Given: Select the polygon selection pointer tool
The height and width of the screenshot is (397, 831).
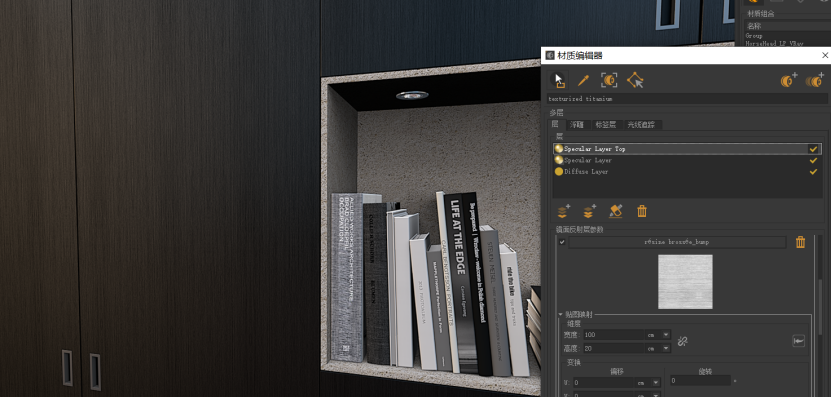Looking at the screenshot, I should pyautogui.click(x=635, y=80).
